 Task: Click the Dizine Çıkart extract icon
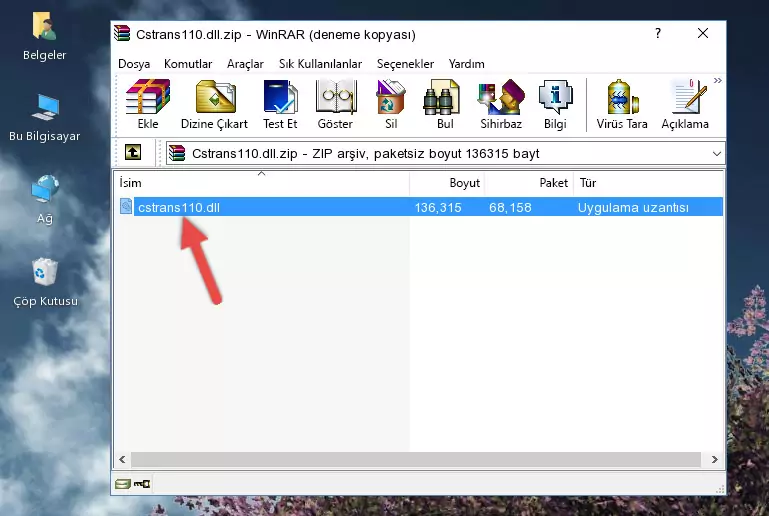214,104
